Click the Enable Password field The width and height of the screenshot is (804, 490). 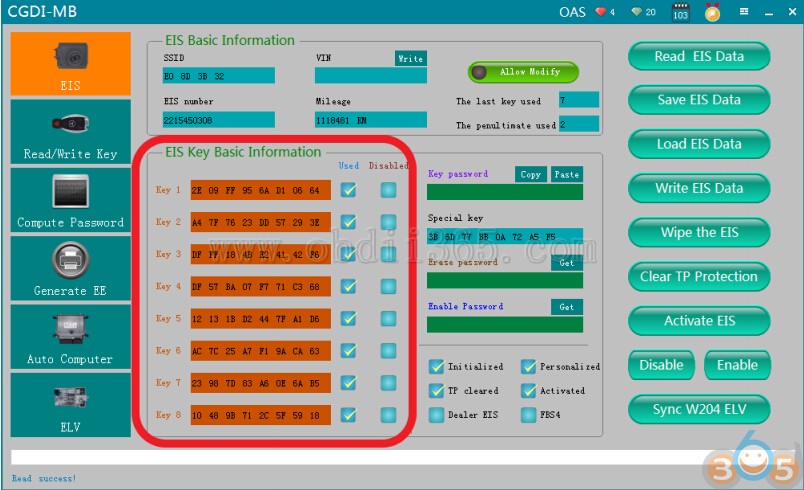(x=505, y=324)
